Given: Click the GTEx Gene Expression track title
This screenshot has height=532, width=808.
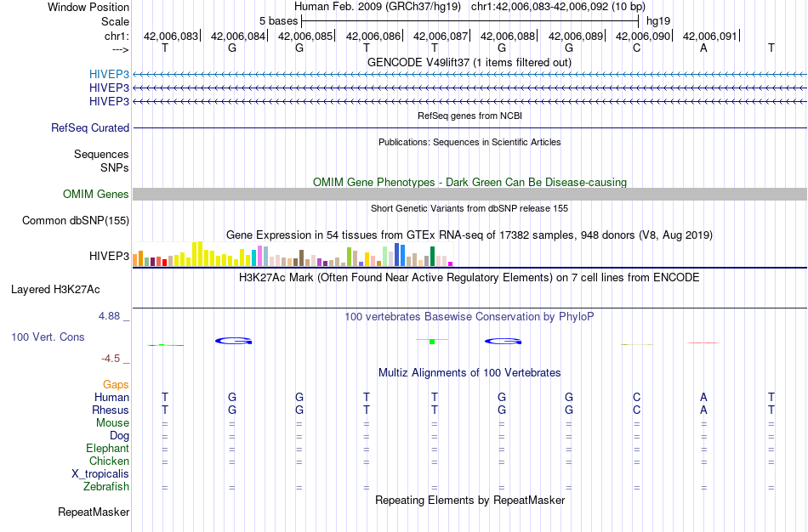Looking at the screenshot, I should pos(469,235).
